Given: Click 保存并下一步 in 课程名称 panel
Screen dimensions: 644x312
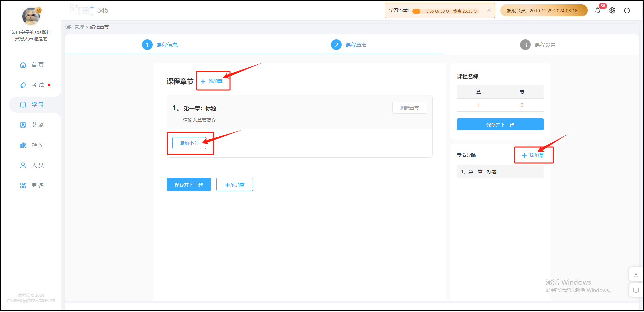Looking at the screenshot, I should 500,124.
